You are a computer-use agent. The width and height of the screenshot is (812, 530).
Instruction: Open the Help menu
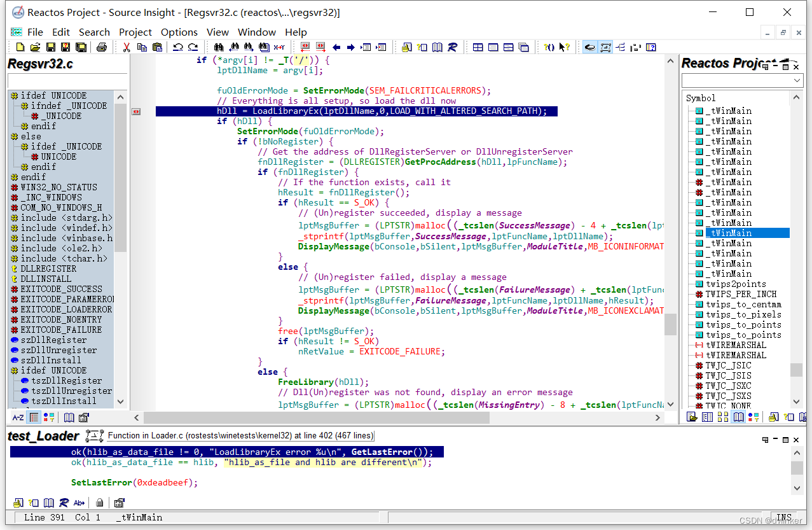[296, 32]
